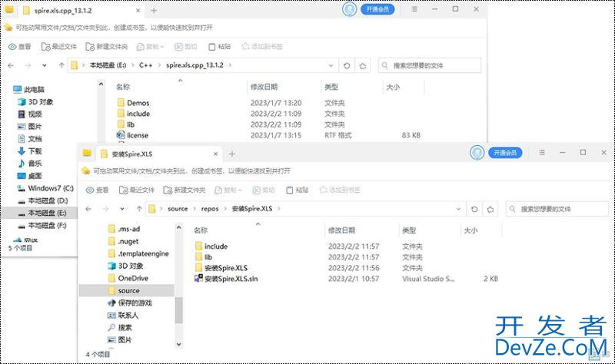Click scroll up arrow in back window sidebar
This screenshot has height=364, width=615.
101,84
